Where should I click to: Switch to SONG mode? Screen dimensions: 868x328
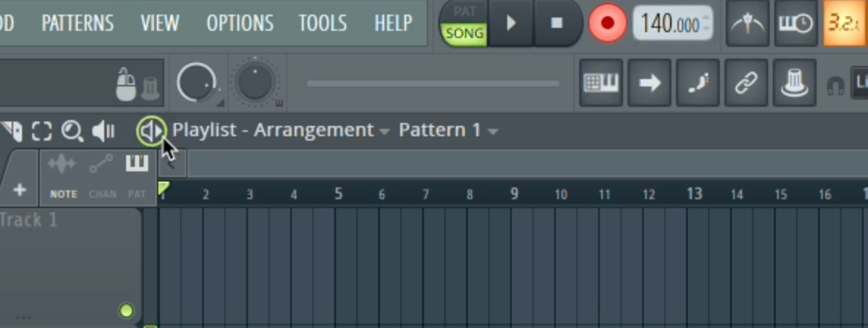464,34
